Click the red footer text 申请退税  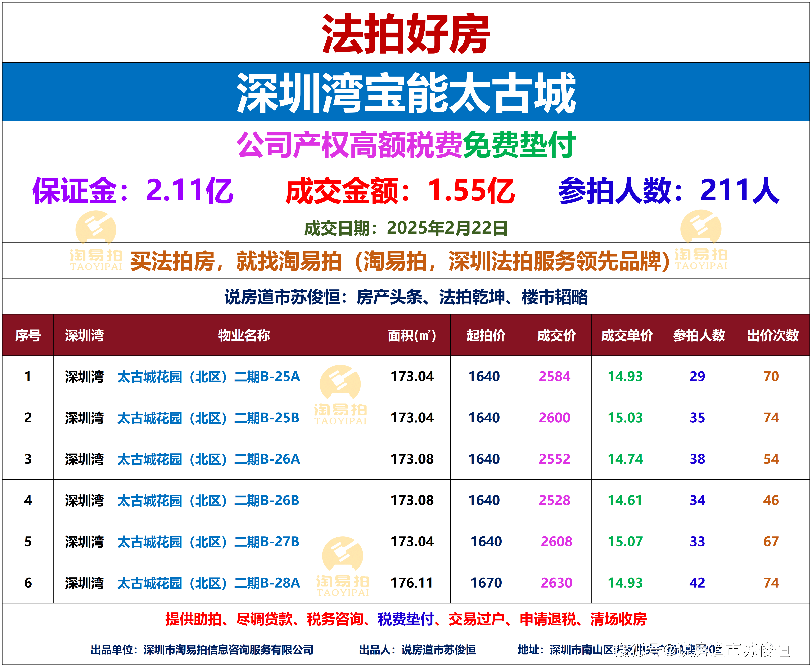click(548, 619)
